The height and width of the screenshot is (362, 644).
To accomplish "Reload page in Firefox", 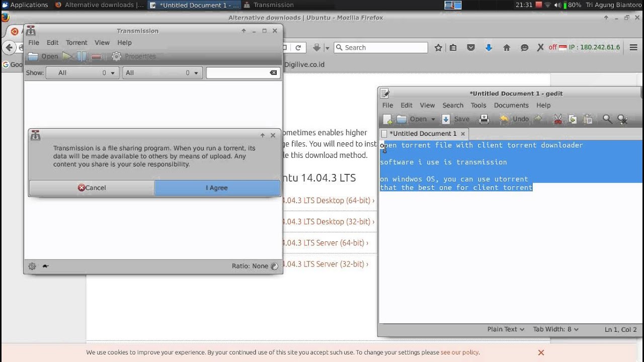I will pyautogui.click(x=298, y=48).
